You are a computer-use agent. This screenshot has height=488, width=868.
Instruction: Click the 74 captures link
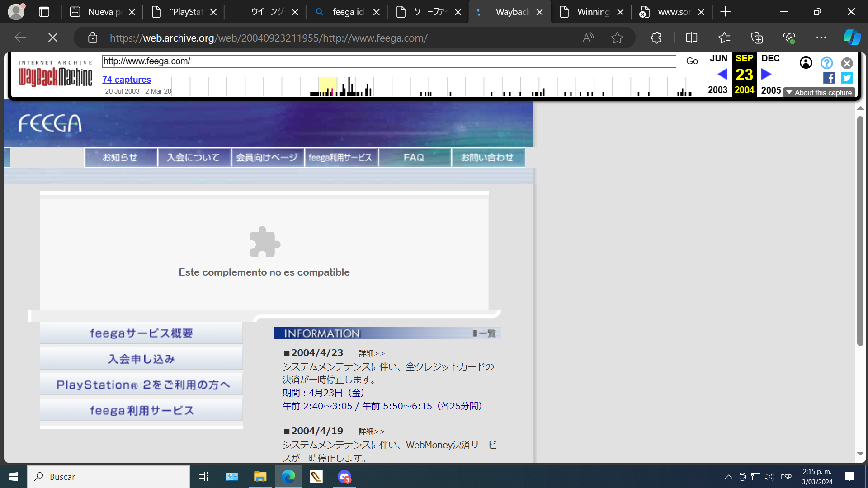tap(127, 80)
